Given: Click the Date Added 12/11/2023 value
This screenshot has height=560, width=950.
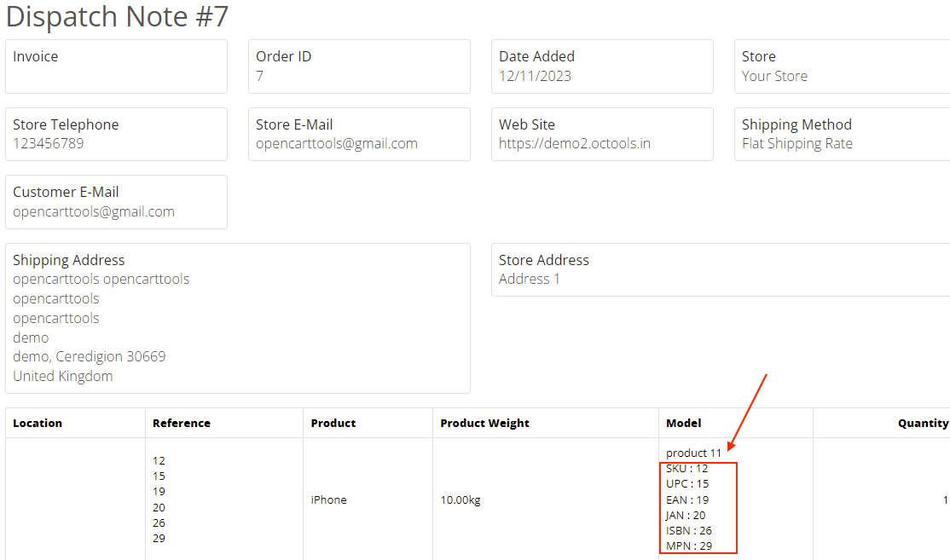Looking at the screenshot, I should coord(535,76).
